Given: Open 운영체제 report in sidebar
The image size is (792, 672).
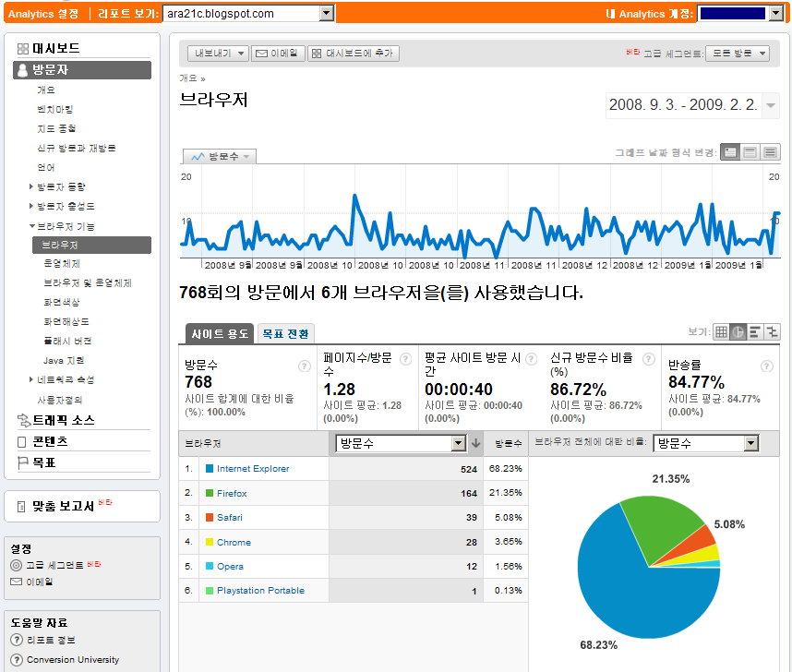Looking at the screenshot, I should 62,264.
